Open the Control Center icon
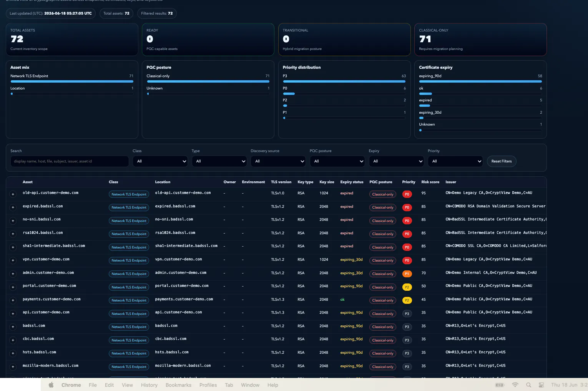Viewport: 588px width, 391px height. (541, 385)
